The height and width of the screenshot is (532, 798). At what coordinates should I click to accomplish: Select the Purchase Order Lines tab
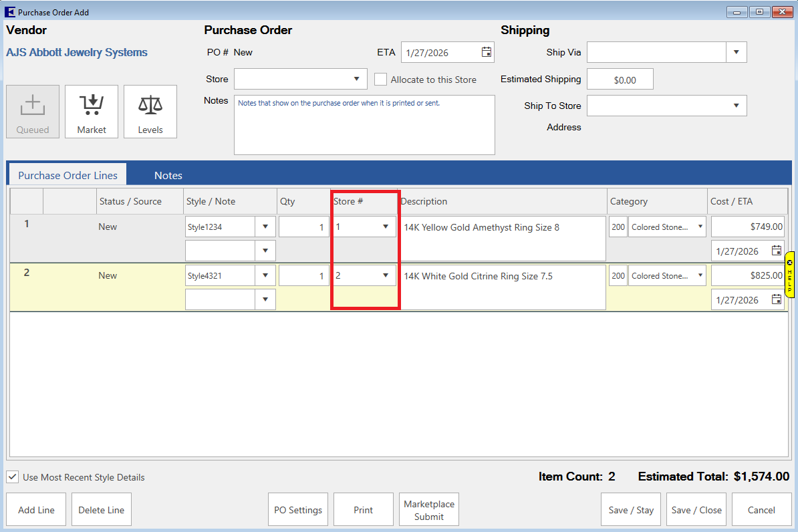coord(68,175)
